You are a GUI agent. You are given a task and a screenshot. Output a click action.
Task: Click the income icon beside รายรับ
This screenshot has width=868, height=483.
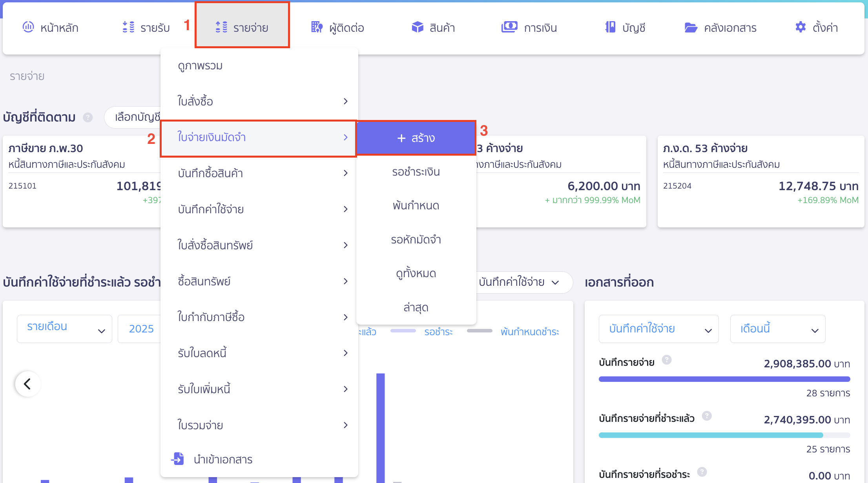[128, 27]
